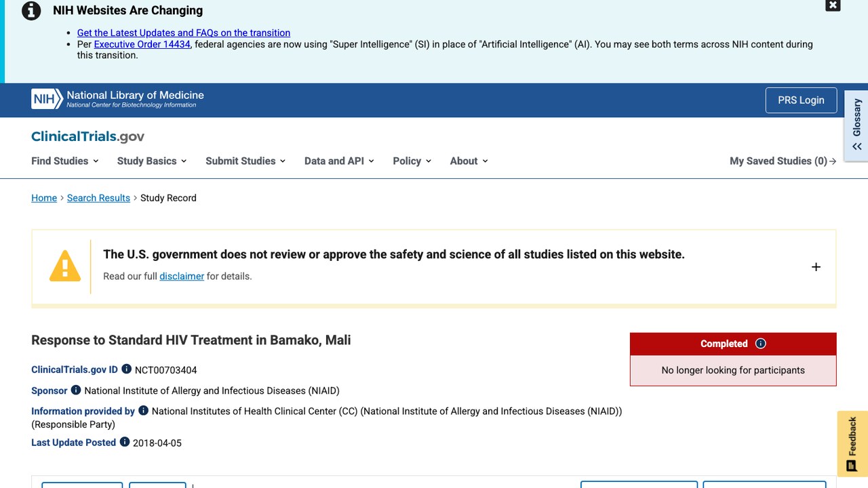Expand the Study Basics menu
This screenshot has width=868, height=488.
152,161
